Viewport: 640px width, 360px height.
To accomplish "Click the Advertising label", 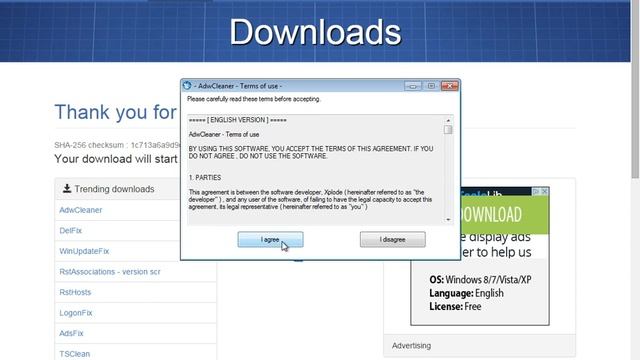I will coord(411,345).
